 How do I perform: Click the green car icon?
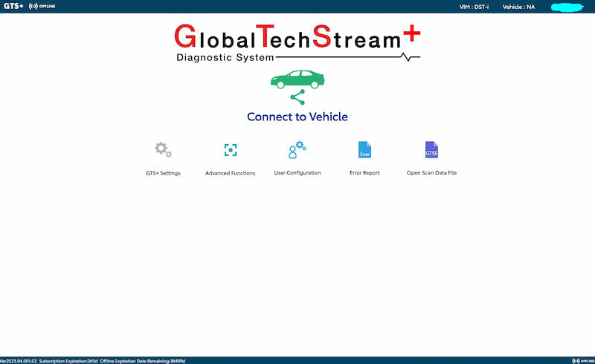[297, 79]
